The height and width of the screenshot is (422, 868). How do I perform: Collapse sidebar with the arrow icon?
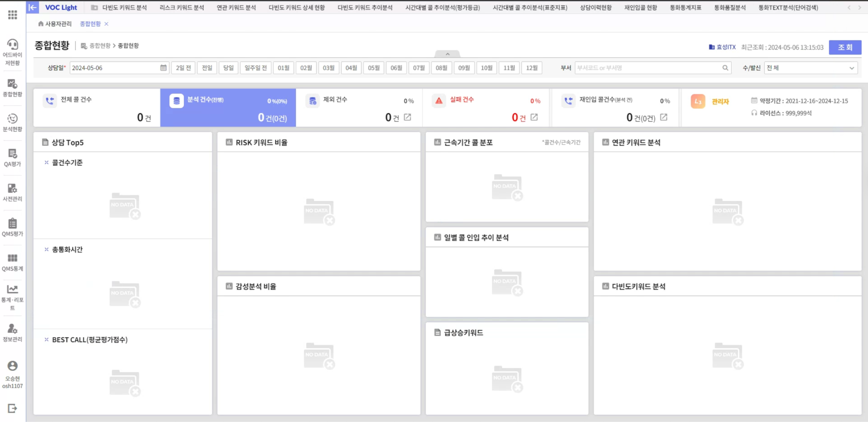33,7
